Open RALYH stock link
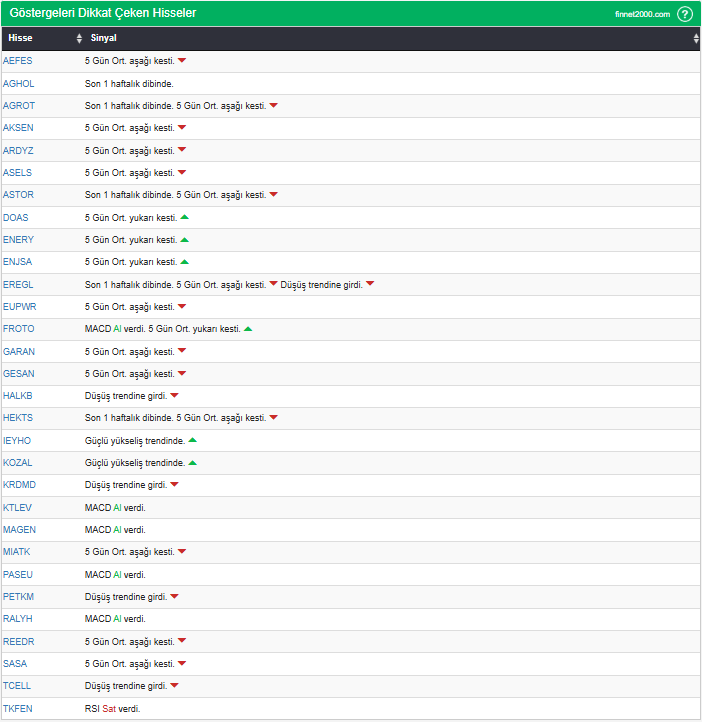 coord(17,619)
